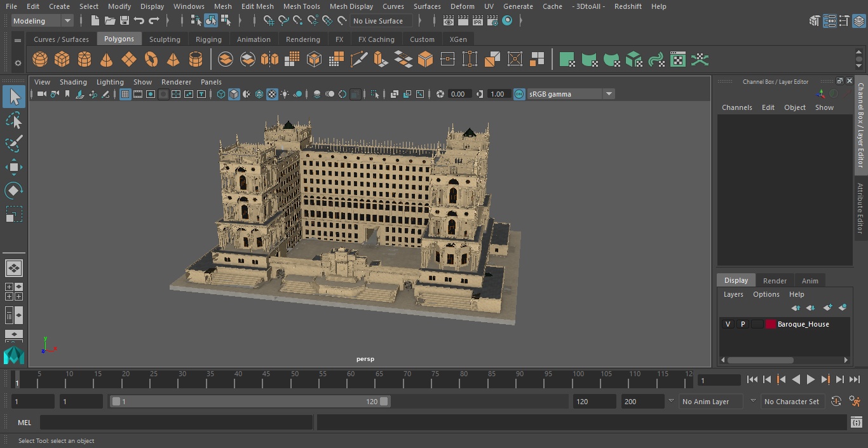Click the layer list horizontal scrollbar

(760, 360)
